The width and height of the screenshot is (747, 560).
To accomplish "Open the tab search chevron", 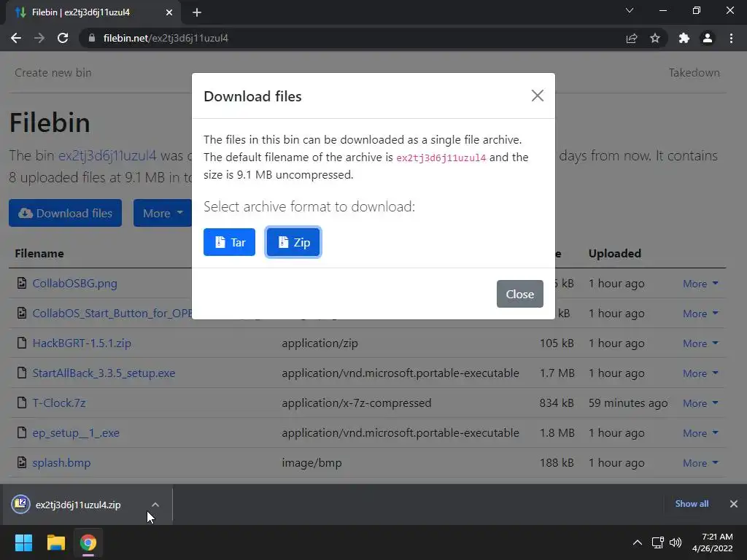I will tap(630, 10).
